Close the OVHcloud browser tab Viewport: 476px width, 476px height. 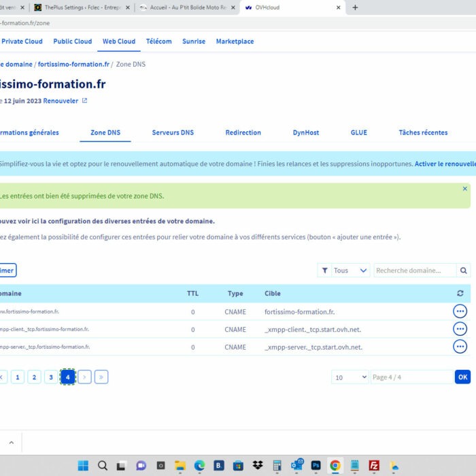[338, 7]
